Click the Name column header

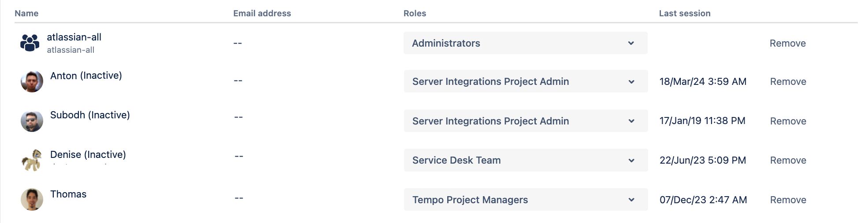[26, 13]
